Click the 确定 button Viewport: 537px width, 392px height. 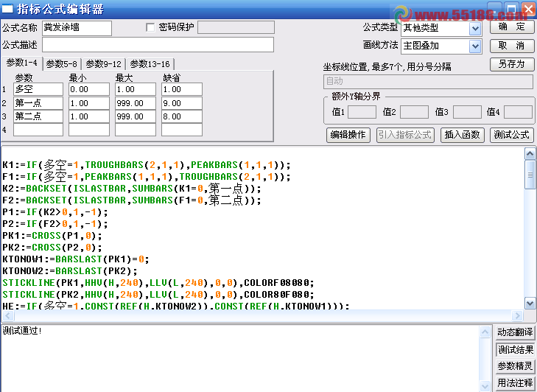[x=512, y=27]
